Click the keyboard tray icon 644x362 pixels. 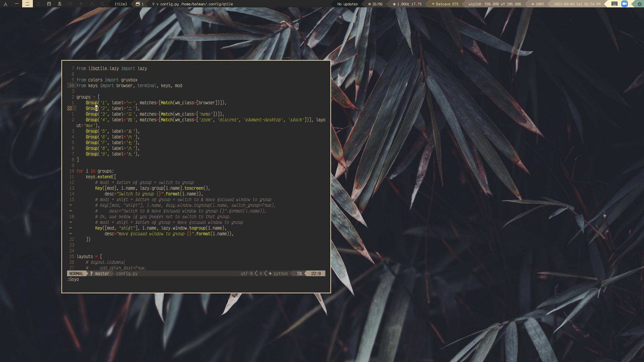click(614, 4)
